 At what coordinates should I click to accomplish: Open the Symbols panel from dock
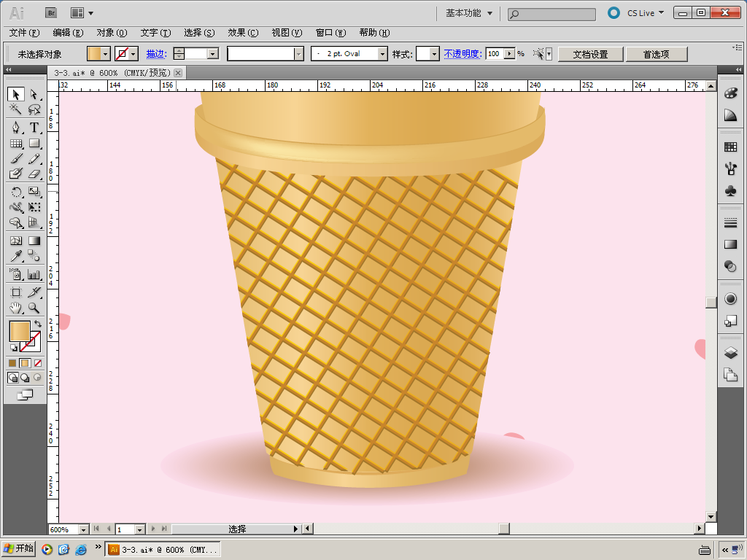tap(730, 190)
